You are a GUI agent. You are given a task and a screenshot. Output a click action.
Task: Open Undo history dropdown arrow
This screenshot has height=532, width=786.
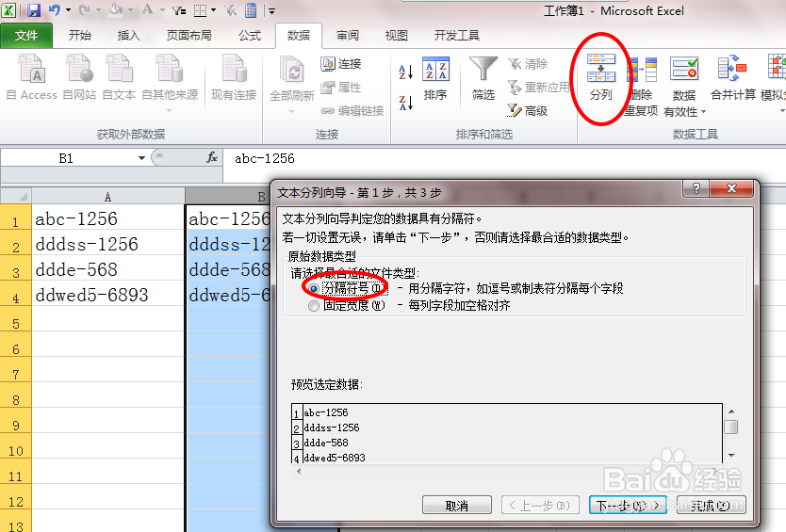pyautogui.click(x=68, y=10)
